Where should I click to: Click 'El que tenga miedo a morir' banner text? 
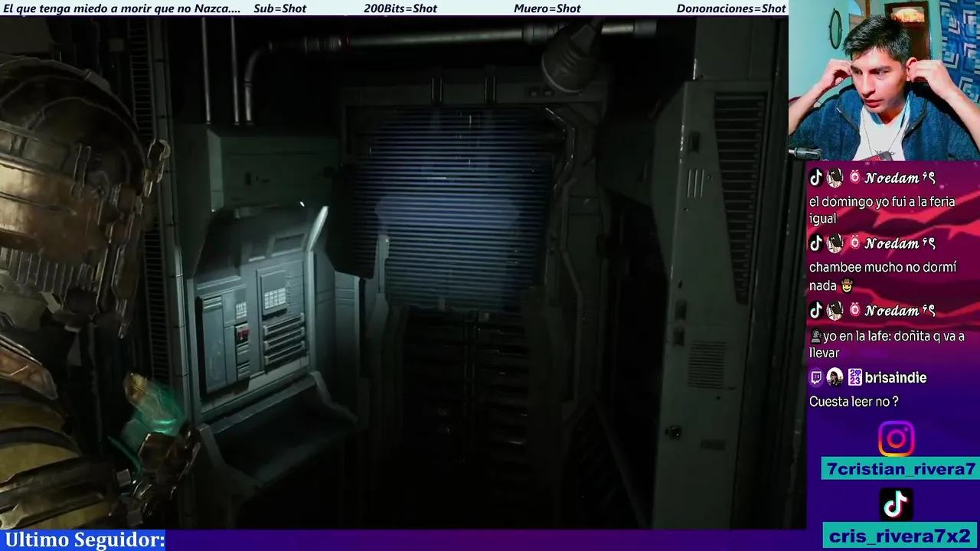tap(122, 8)
